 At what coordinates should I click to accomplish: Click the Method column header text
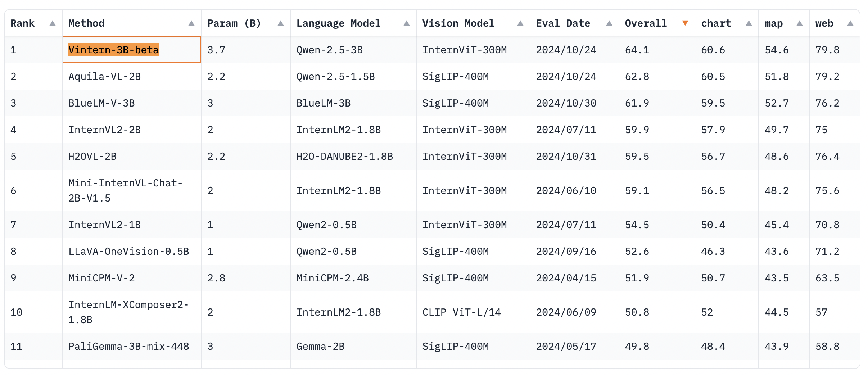click(86, 23)
